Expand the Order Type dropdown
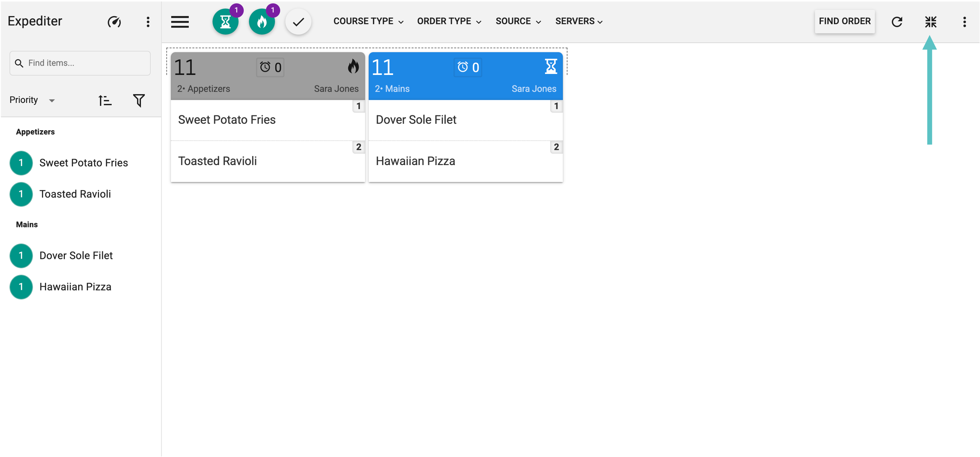This screenshot has width=980, height=457. point(449,21)
